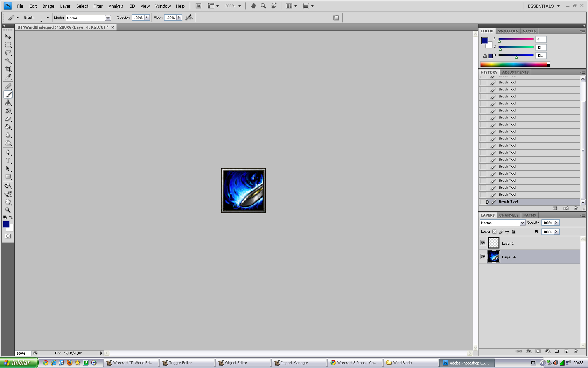Click the zoom percentage field in status bar
Image resolution: width=588 pixels, height=368 pixels.
pyautogui.click(x=23, y=353)
